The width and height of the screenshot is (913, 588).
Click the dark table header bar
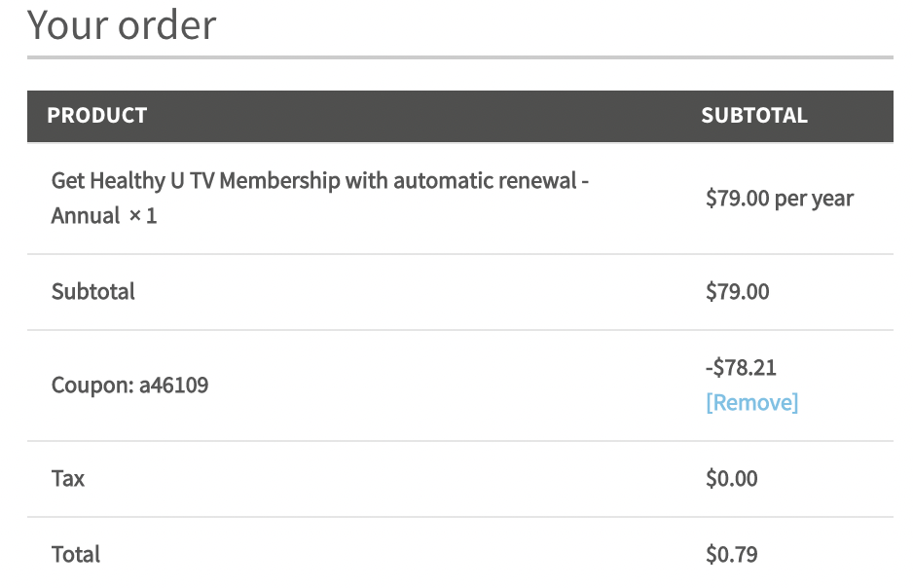(x=460, y=116)
